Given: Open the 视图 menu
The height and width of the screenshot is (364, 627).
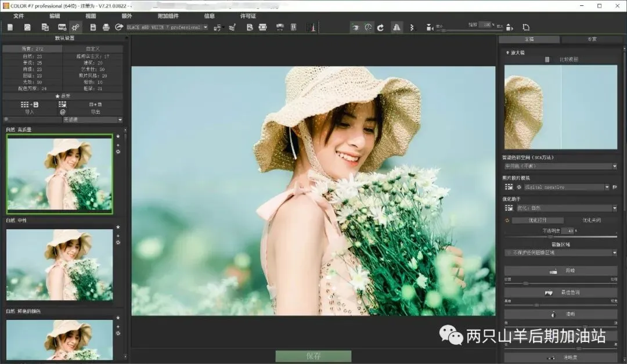Looking at the screenshot, I should [x=91, y=16].
